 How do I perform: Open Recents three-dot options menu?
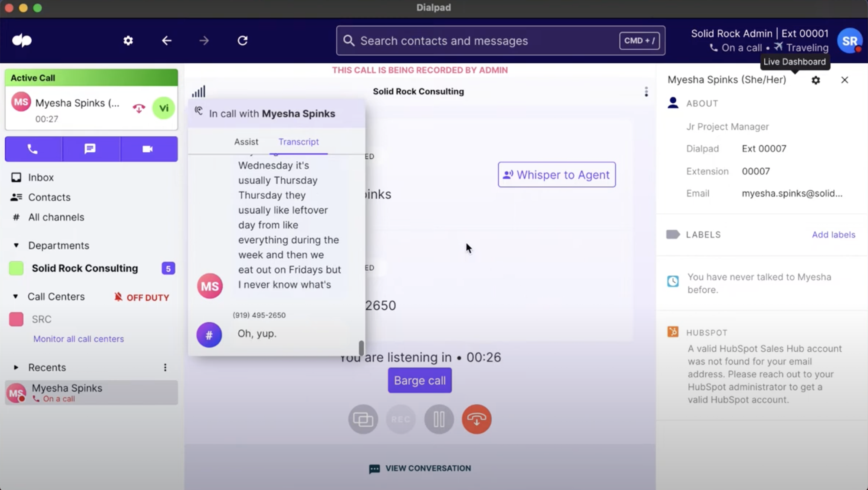pyautogui.click(x=165, y=367)
